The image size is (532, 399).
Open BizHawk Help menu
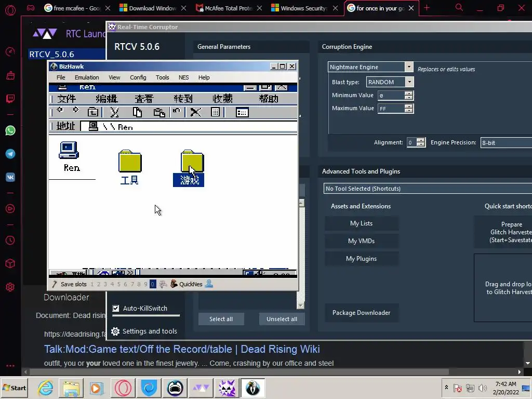coord(204,77)
